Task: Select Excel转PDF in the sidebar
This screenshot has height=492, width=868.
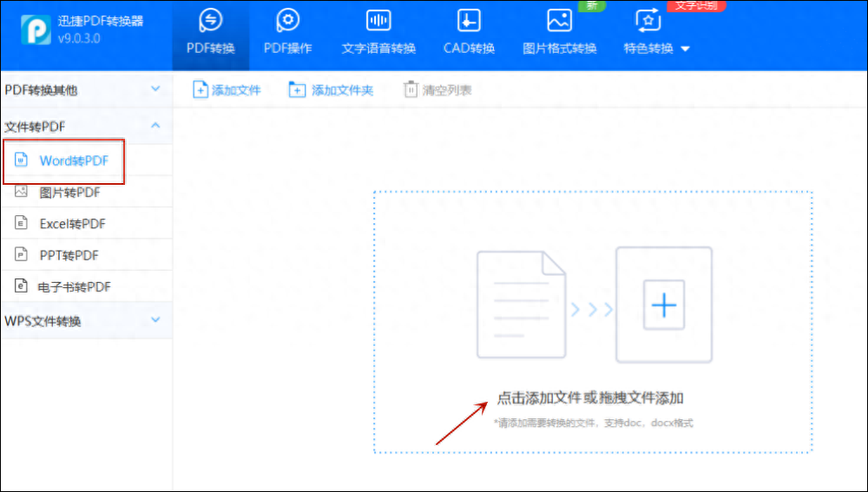Action: [x=86, y=224]
